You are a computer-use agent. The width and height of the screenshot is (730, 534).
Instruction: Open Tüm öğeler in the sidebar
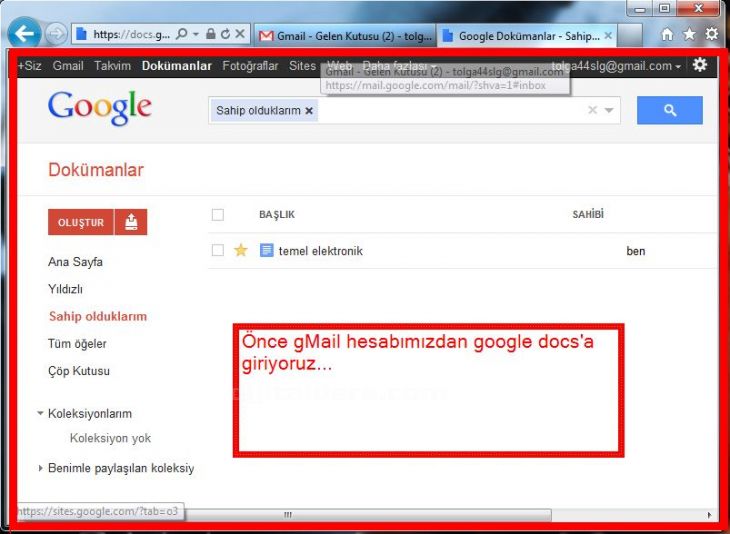click(x=77, y=344)
